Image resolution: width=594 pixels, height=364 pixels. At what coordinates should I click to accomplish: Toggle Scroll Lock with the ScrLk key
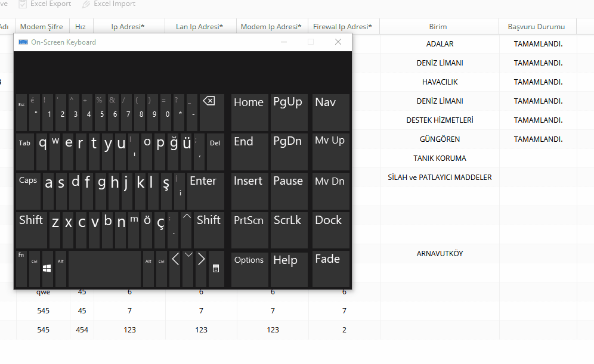288,230
